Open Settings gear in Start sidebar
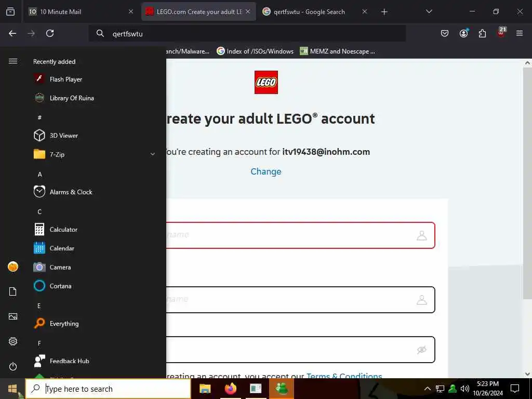 tap(13, 341)
